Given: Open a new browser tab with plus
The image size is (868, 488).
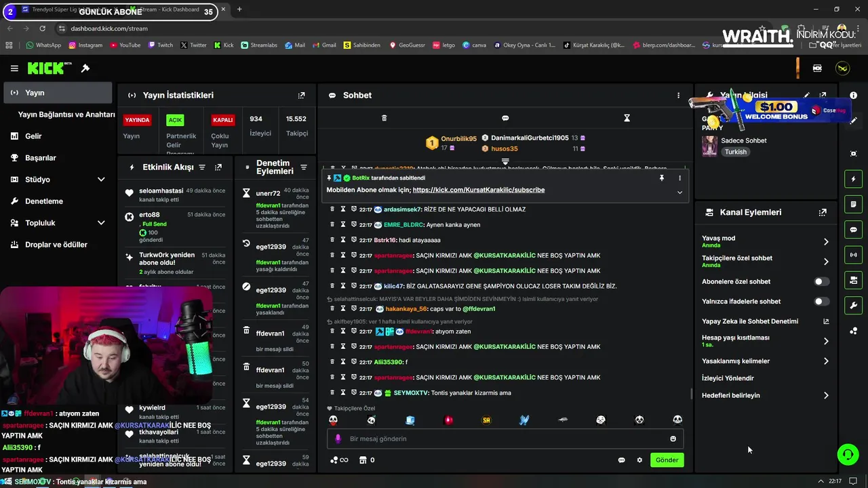Looking at the screenshot, I should pos(239,9).
